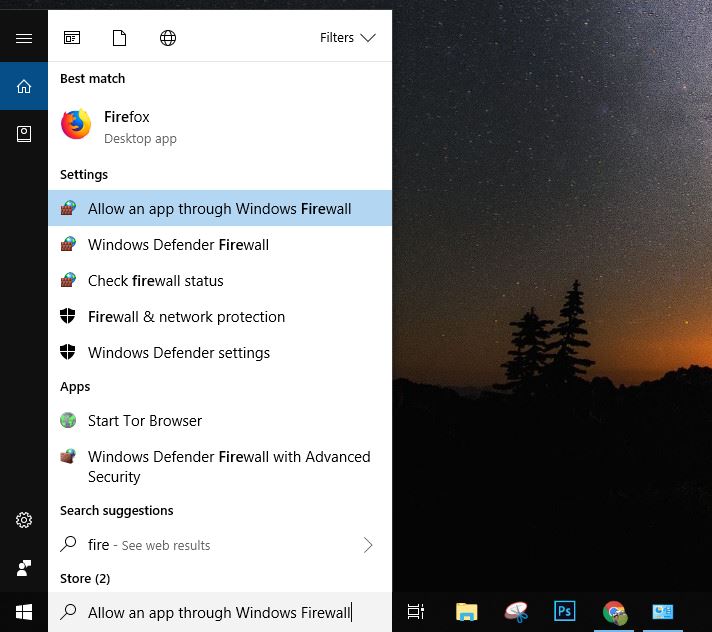The height and width of the screenshot is (632, 712).
Task: Click the globe icon beside Start Tor Browser
Action: click(68, 420)
